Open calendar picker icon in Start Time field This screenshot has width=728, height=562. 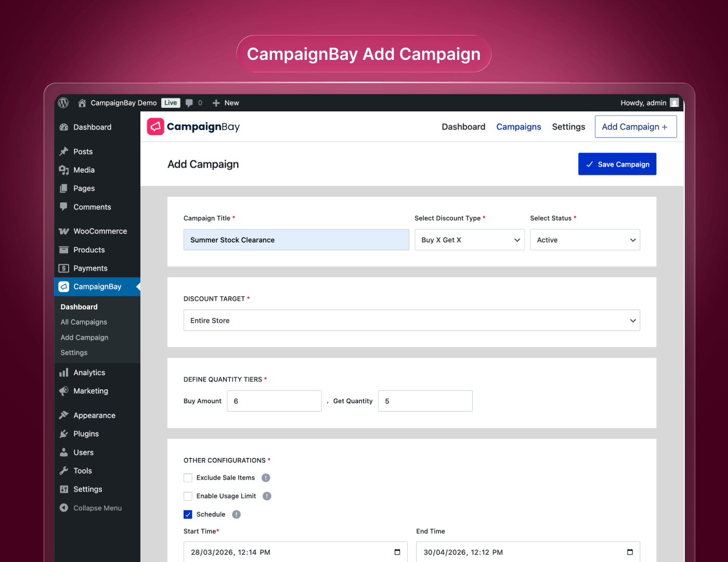point(397,552)
